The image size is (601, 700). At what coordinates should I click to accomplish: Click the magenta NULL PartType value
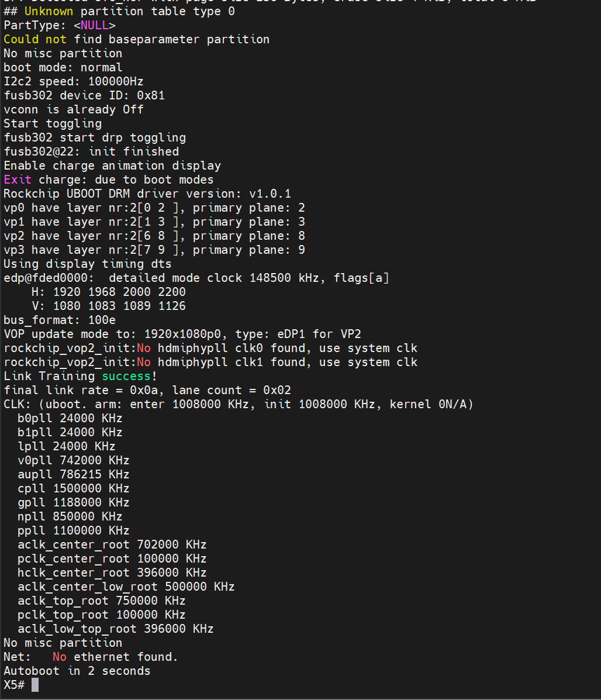click(95, 26)
